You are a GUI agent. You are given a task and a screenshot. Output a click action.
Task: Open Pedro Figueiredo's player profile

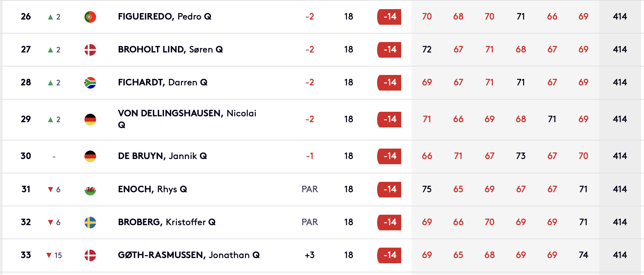tap(164, 17)
